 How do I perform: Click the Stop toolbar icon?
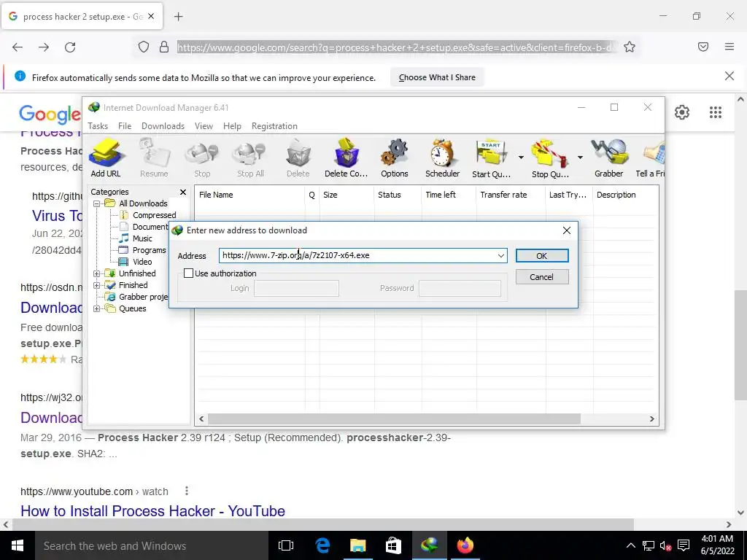point(202,158)
